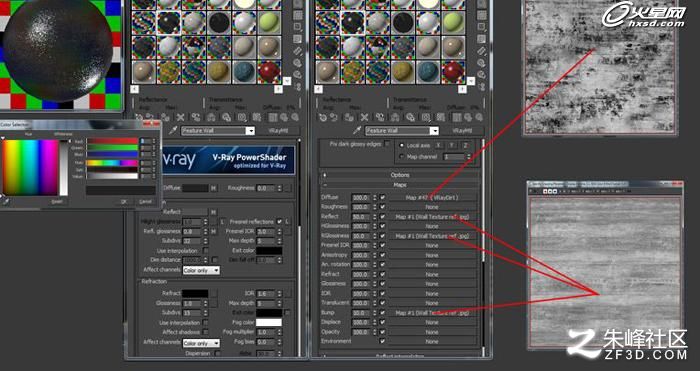Select the Map channel radio button

[x=401, y=157]
